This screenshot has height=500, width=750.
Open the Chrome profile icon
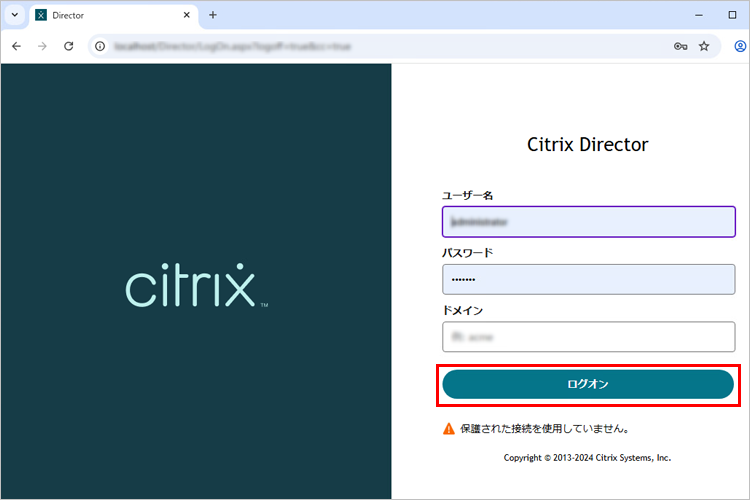pos(740,46)
